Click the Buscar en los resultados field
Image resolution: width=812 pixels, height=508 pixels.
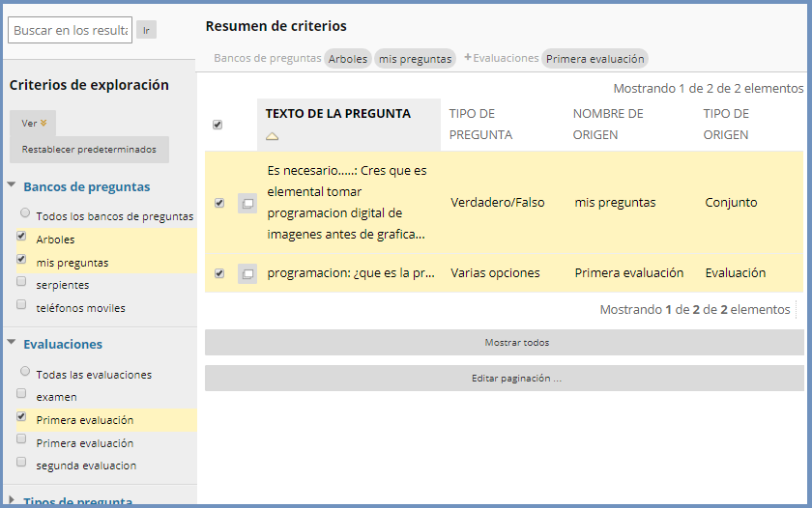pos(70,31)
